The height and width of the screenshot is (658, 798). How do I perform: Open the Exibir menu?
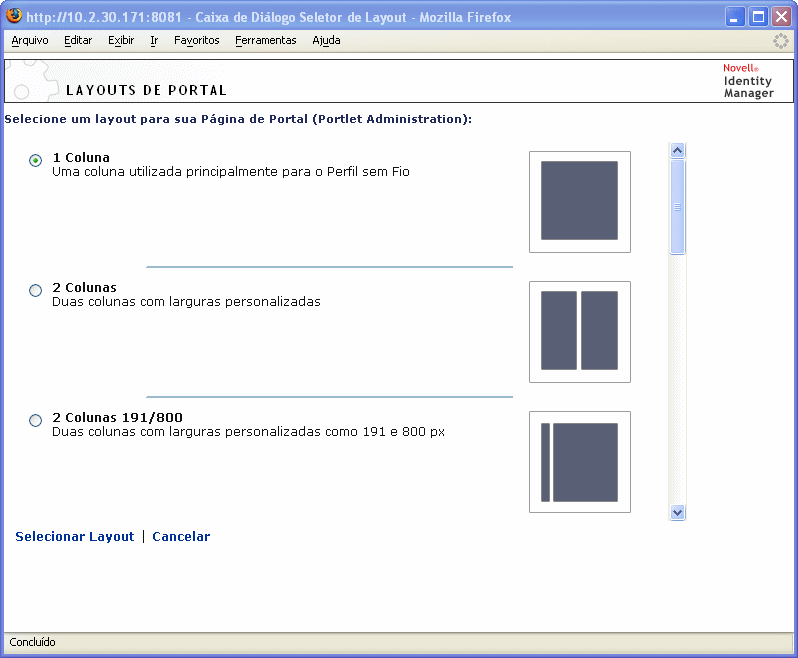click(121, 40)
